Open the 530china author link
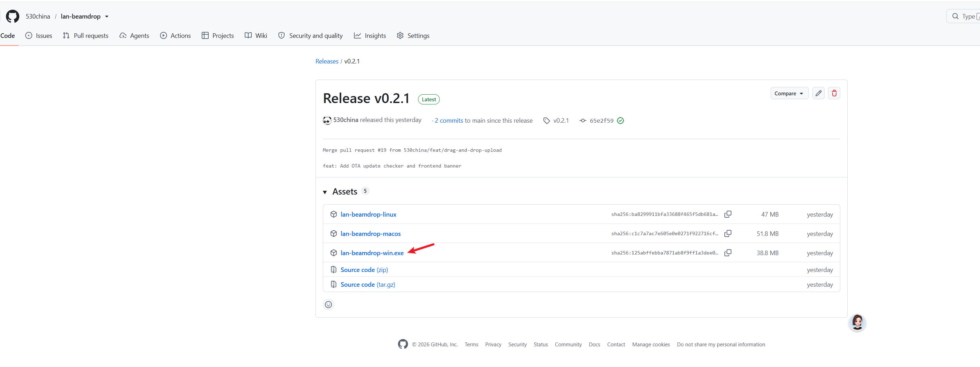Image resolution: width=980 pixels, height=367 pixels. [346, 120]
